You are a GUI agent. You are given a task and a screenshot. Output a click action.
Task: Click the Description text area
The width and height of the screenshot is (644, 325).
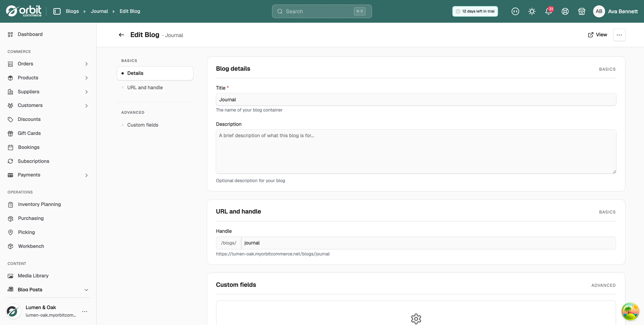pyautogui.click(x=416, y=151)
